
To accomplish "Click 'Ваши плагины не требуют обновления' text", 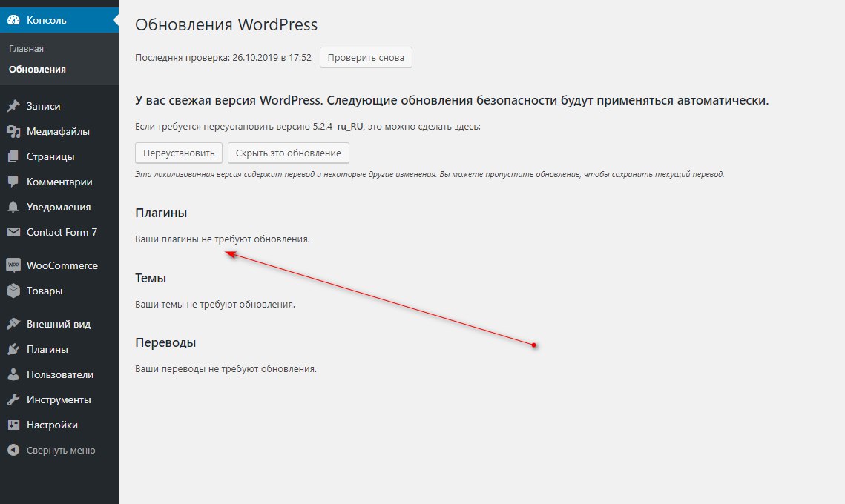I will pos(223,239).
